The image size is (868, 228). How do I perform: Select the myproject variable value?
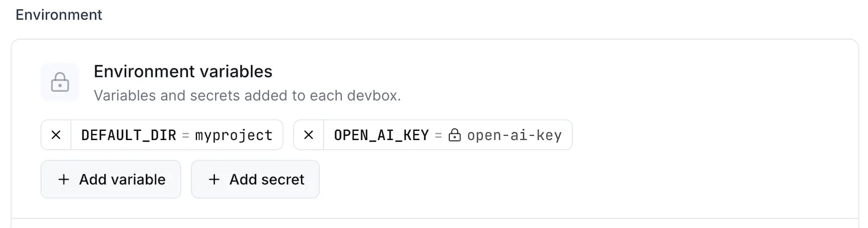coord(234,135)
